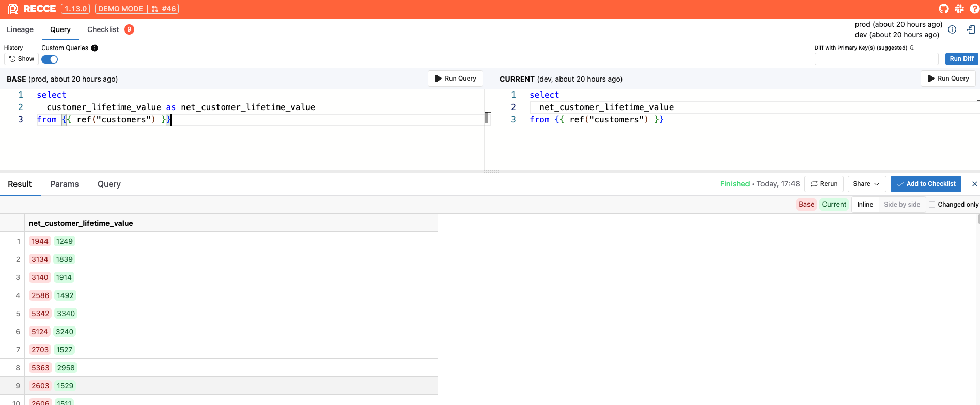This screenshot has height=405, width=980.
Task: Close the result panel with X
Action: click(x=974, y=184)
